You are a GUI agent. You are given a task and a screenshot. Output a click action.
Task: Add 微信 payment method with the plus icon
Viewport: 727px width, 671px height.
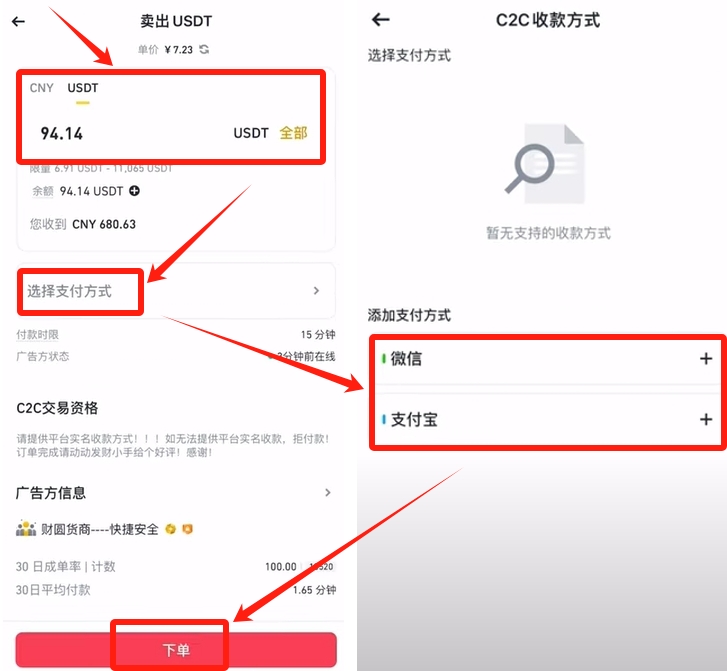(706, 358)
